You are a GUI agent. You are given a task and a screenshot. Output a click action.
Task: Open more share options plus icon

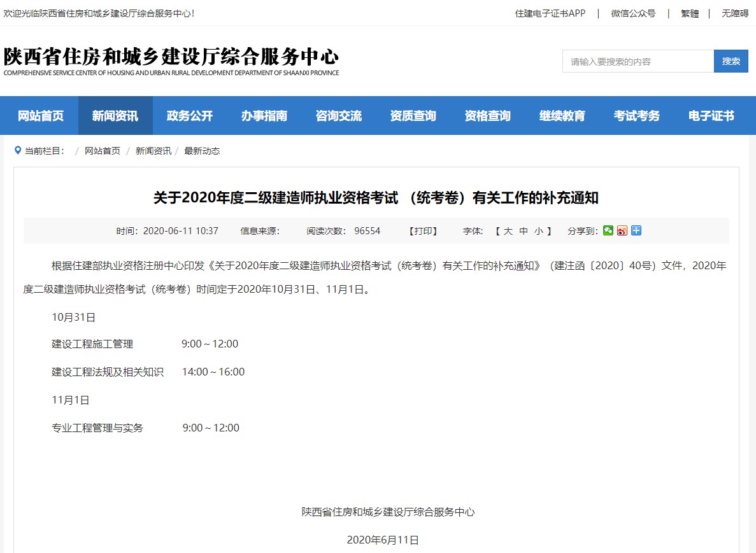[x=636, y=230]
